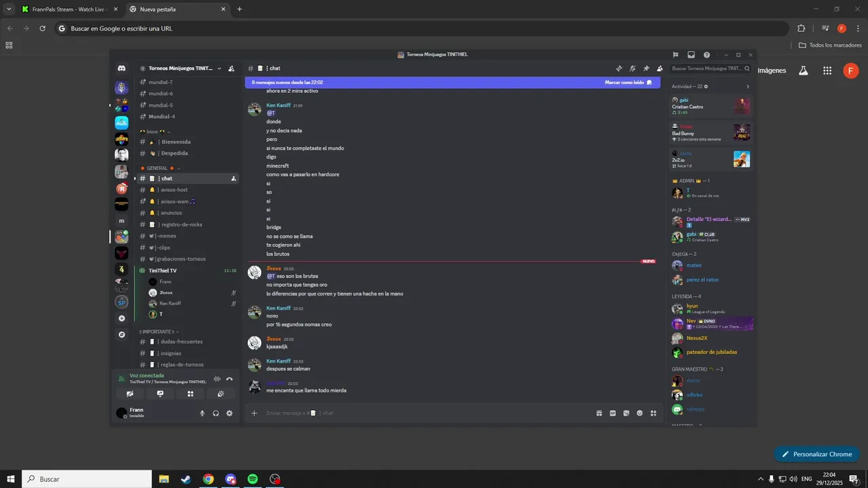Collapse the Inicio channel category
This screenshot has height=488, width=868.
[x=155, y=131]
